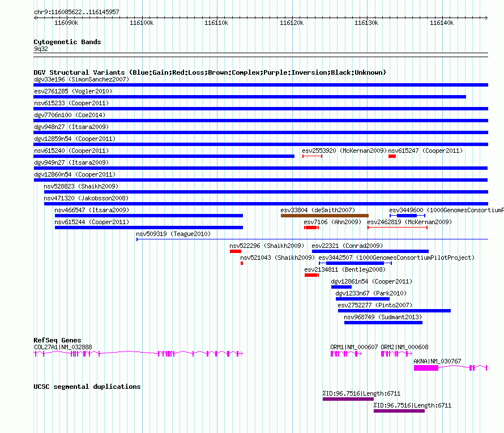Open dgv1233n67 (Park2010) label
The height and width of the screenshot is (433, 504).
371,293
